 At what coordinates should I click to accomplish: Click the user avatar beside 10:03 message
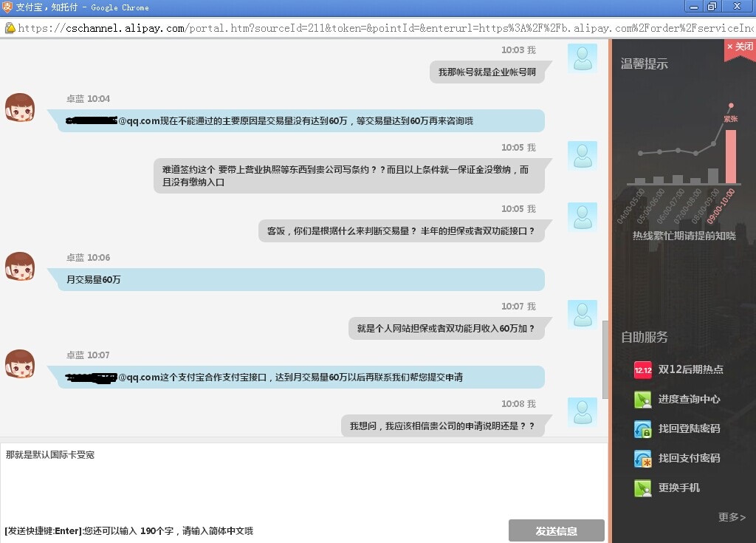(x=582, y=58)
